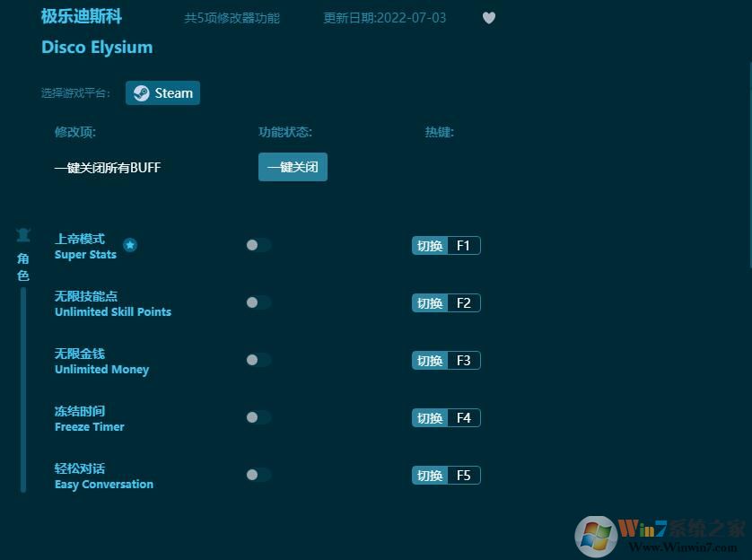The height and width of the screenshot is (560, 752).
Task: Select the Steam game platform
Action: click(x=162, y=92)
